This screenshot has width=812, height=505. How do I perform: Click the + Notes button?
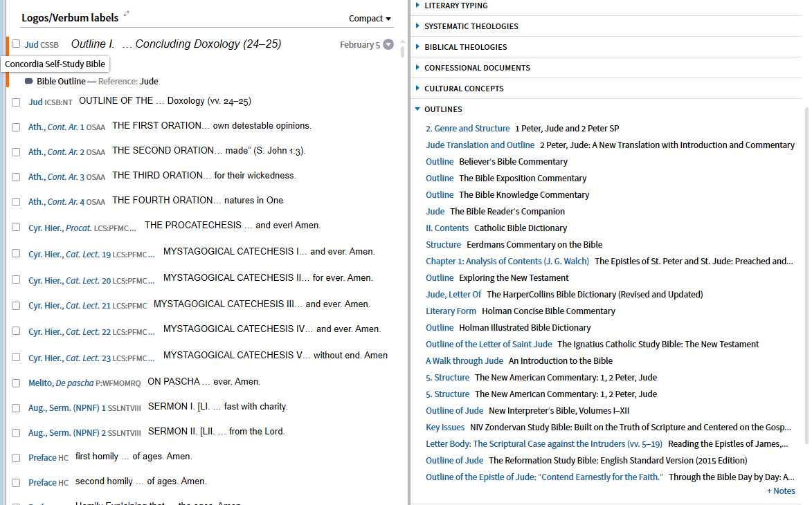[781, 491]
